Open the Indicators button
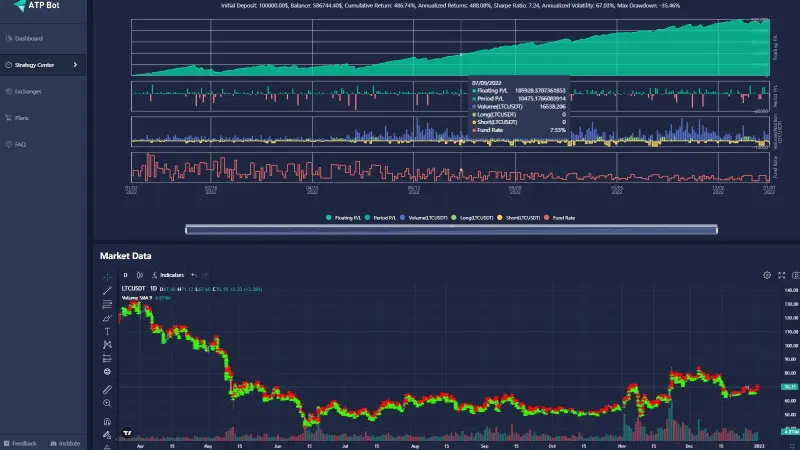This screenshot has width=800, height=450. click(x=169, y=275)
